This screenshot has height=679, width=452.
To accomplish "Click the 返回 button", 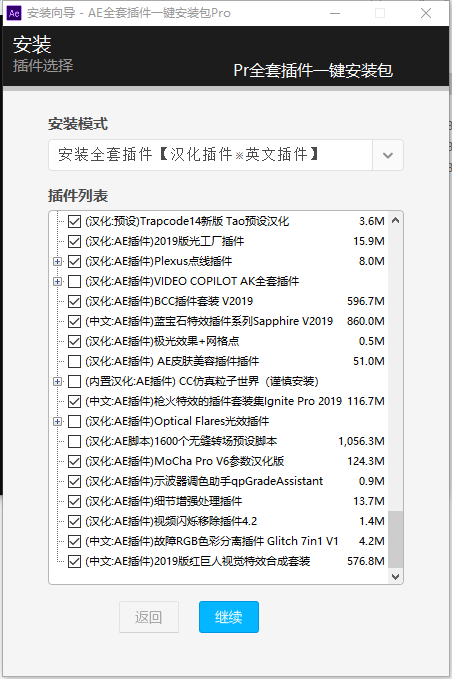I will pyautogui.click(x=149, y=617).
